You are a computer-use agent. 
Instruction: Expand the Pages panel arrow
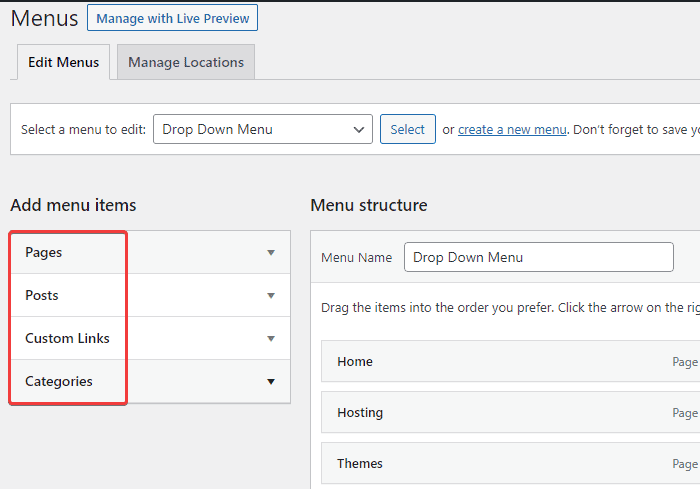coord(270,253)
